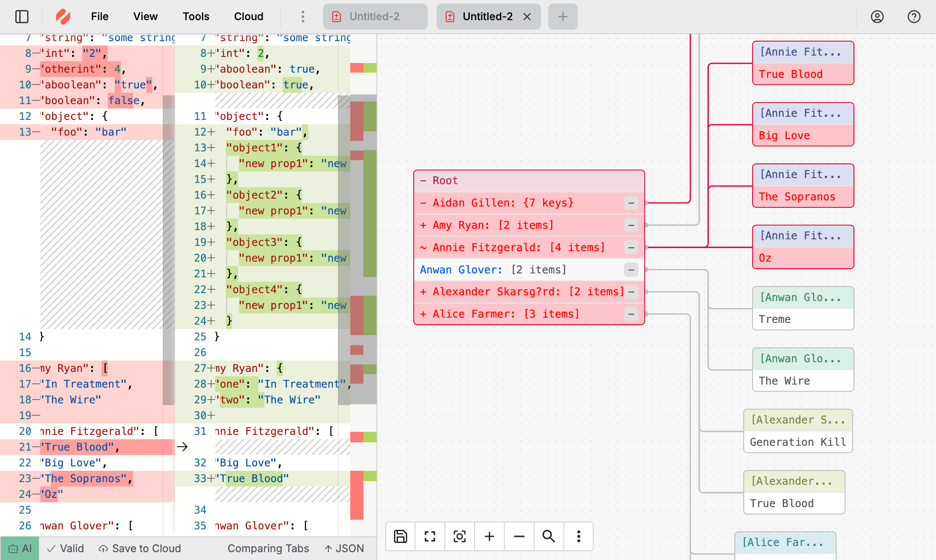Click the copy-right arrow between diff panes
The image size is (936, 560).
click(182, 447)
